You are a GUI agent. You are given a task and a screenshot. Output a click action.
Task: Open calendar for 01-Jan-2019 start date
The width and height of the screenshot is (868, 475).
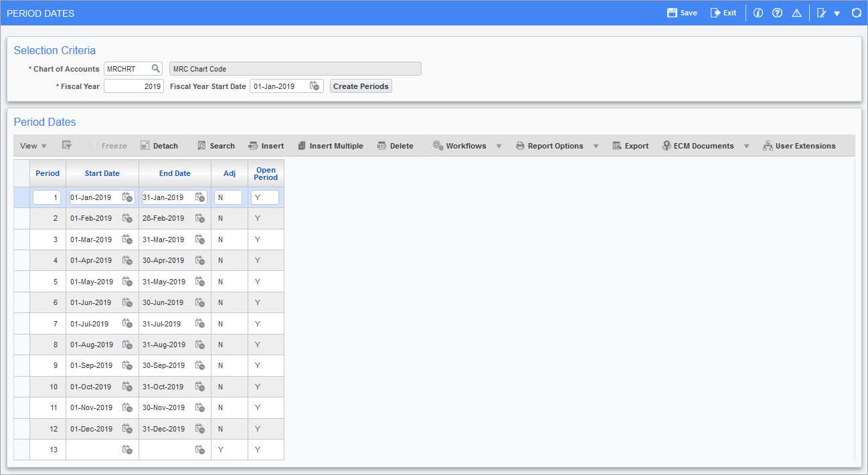click(127, 197)
